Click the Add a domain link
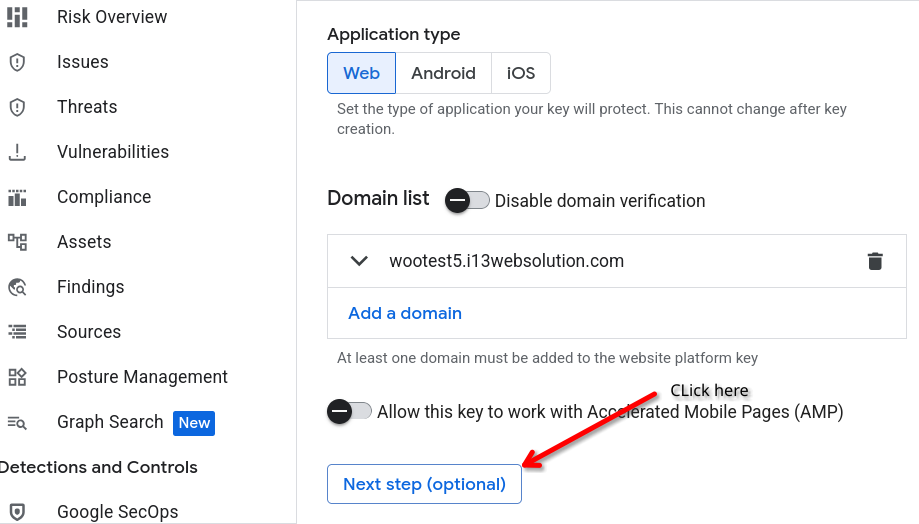The height and width of the screenshot is (524, 919). tap(405, 313)
